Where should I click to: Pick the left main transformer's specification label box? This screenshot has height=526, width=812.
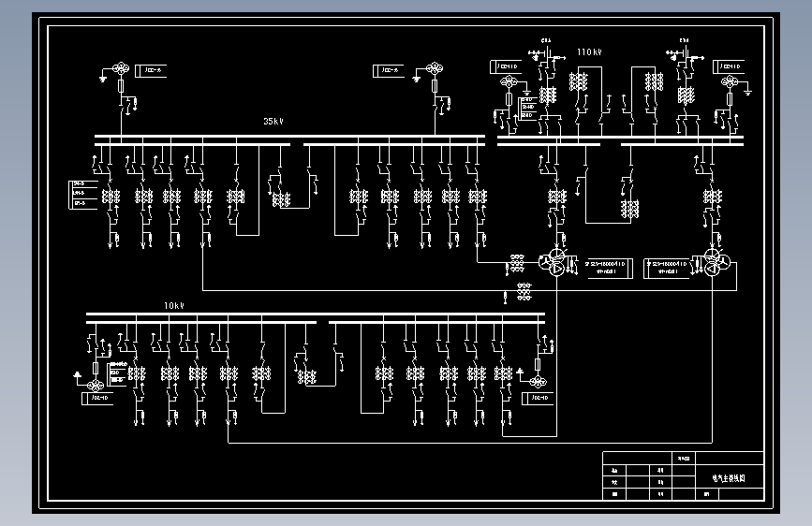[610, 268]
